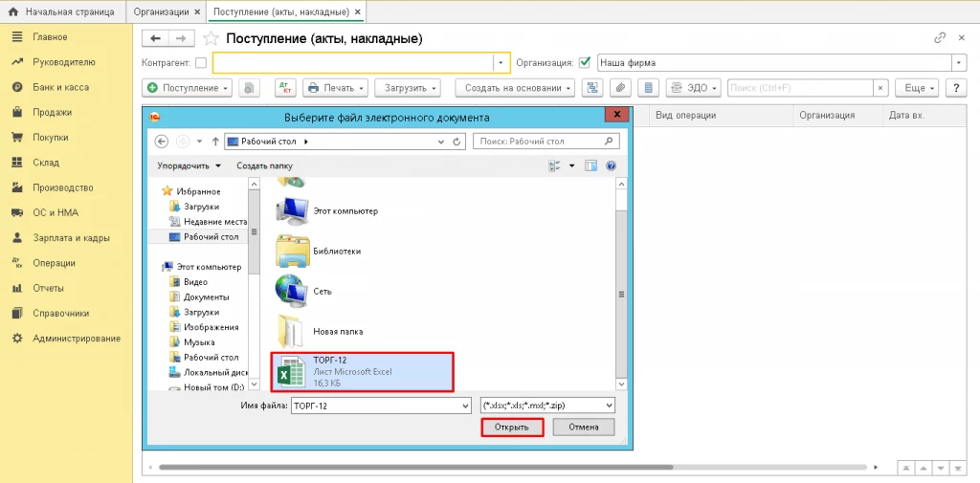
Task: Click the dialog back navigation arrow
Action: [x=161, y=142]
